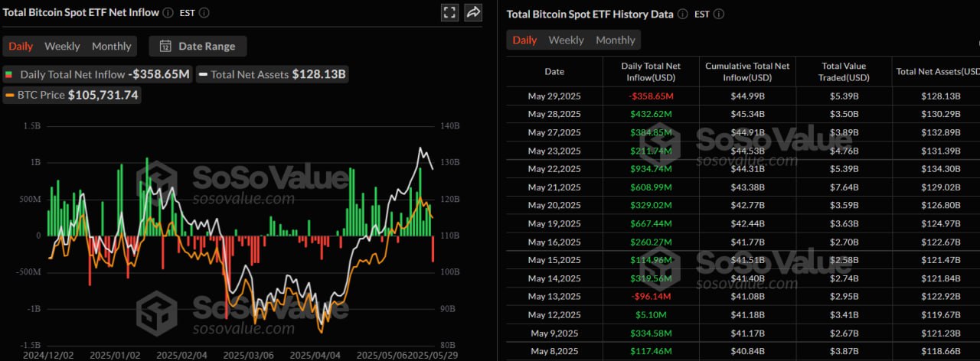This screenshot has width=980, height=361.
Task: Click the May 9,2025 date cell
Action: [554, 333]
